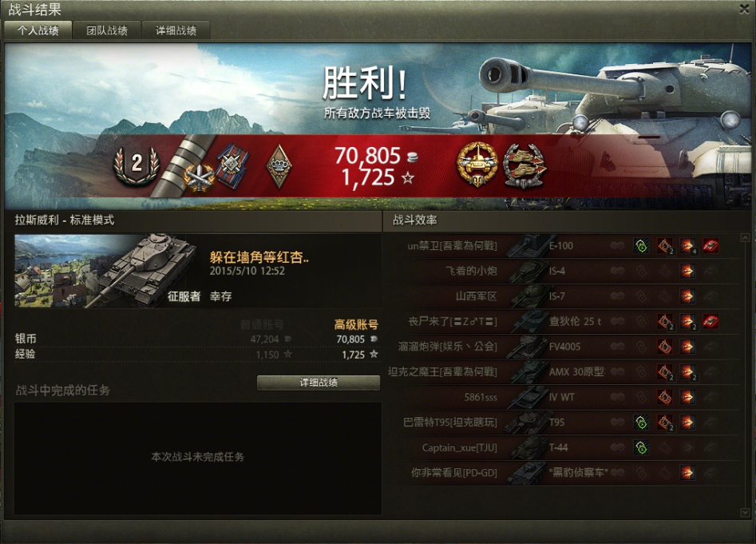Image resolution: width=756 pixels, height=544 pixels.
Task: Open the 详细战绩 tab at the top
Action: click(x=176, y=30)
